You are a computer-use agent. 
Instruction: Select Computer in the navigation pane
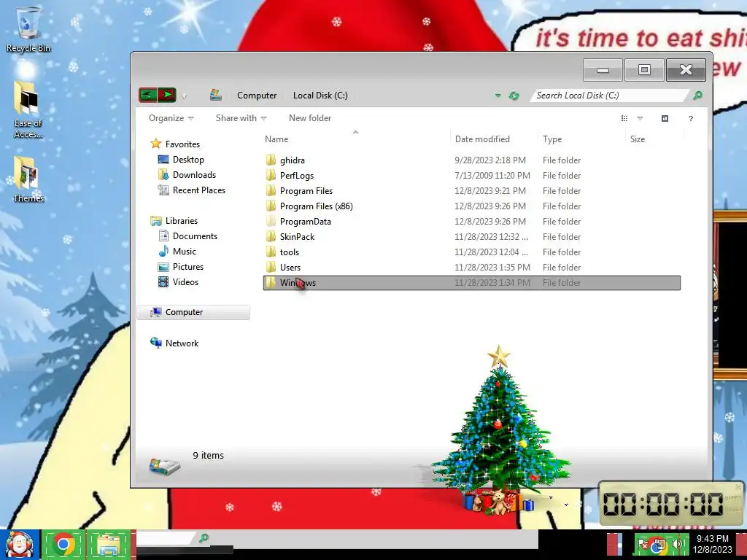pyautogui.click(x=193, y=312)
